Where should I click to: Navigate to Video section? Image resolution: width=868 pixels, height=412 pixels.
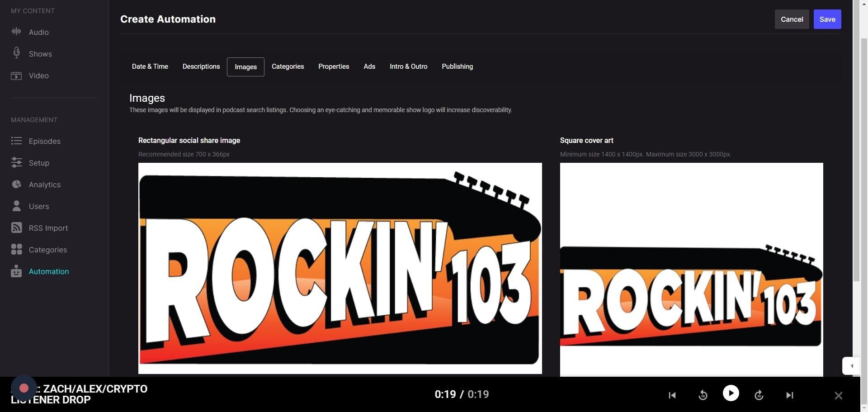(39, 76)
